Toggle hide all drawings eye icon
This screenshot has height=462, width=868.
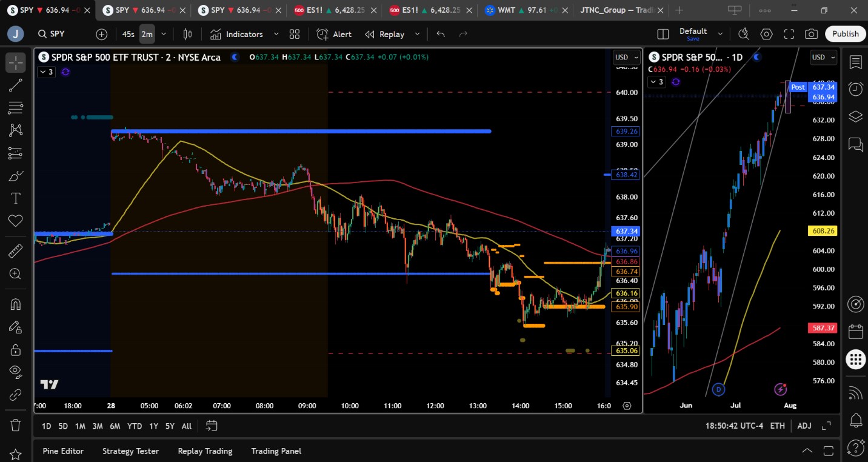(16, 372)
